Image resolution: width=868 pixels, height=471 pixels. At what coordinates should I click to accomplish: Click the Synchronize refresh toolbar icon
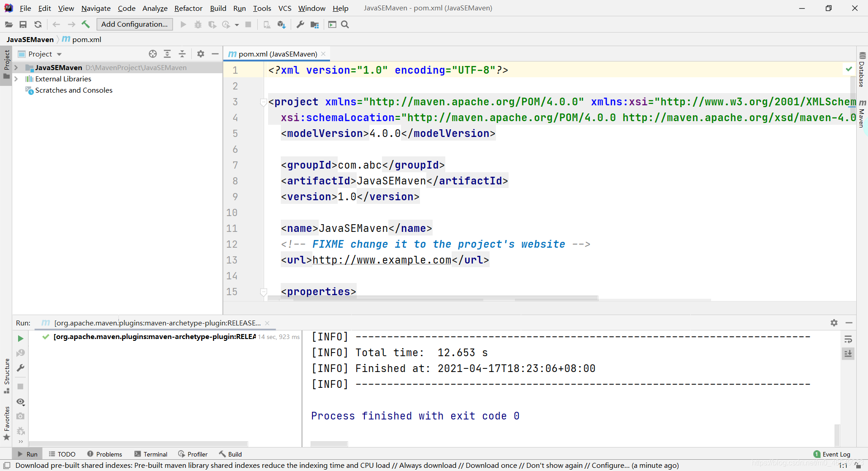tap(38, 24)
